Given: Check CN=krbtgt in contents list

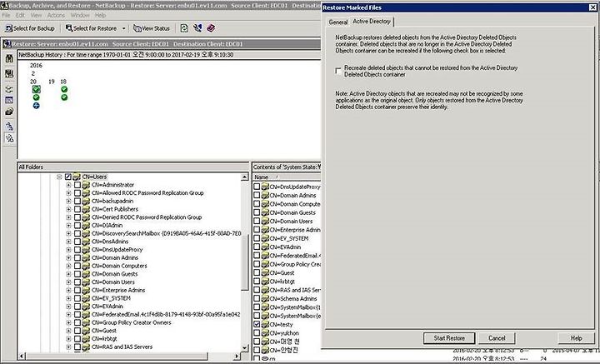Looking at the screenshot, I should point(257,282).
